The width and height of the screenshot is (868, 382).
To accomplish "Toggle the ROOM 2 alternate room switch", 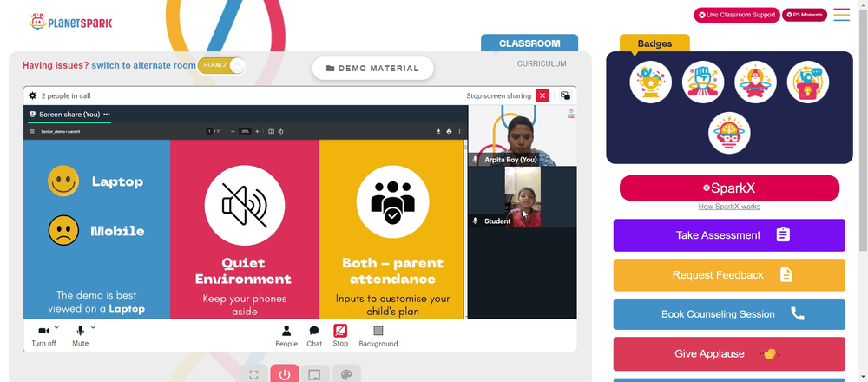I will tap(221, 65).
